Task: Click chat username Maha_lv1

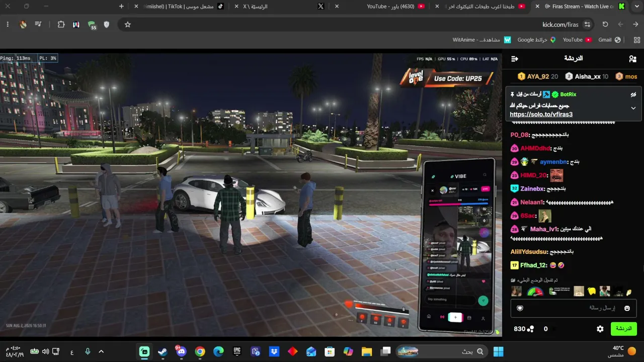Action: 544,229
